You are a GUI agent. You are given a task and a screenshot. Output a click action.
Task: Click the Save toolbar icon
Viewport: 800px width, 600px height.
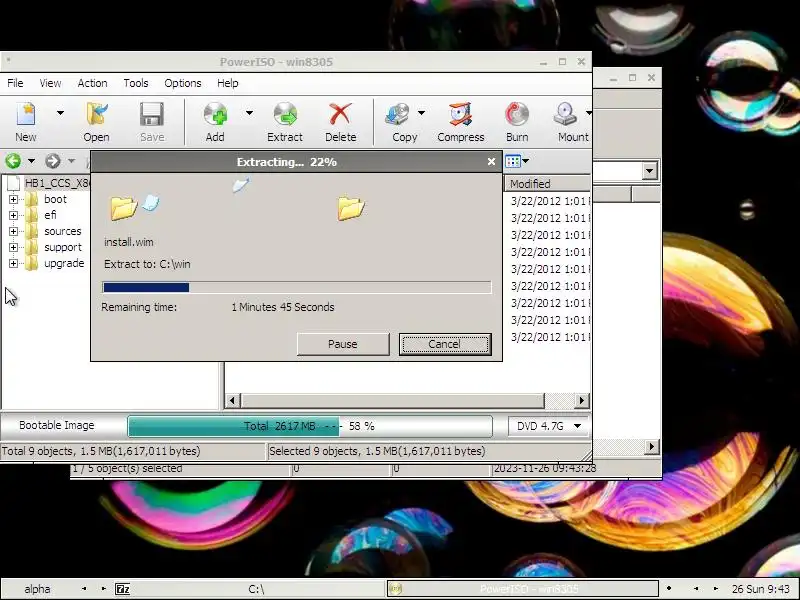click(152, 122)
